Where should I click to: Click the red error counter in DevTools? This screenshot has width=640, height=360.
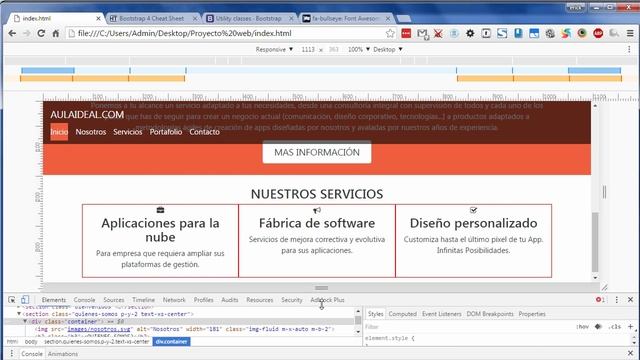point(600,300)
